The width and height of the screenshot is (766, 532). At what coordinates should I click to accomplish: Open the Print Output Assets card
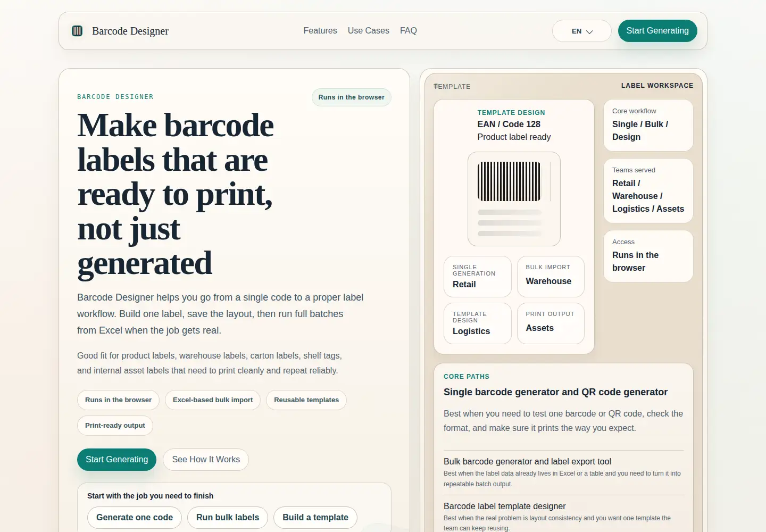click(x=551, y=323)
